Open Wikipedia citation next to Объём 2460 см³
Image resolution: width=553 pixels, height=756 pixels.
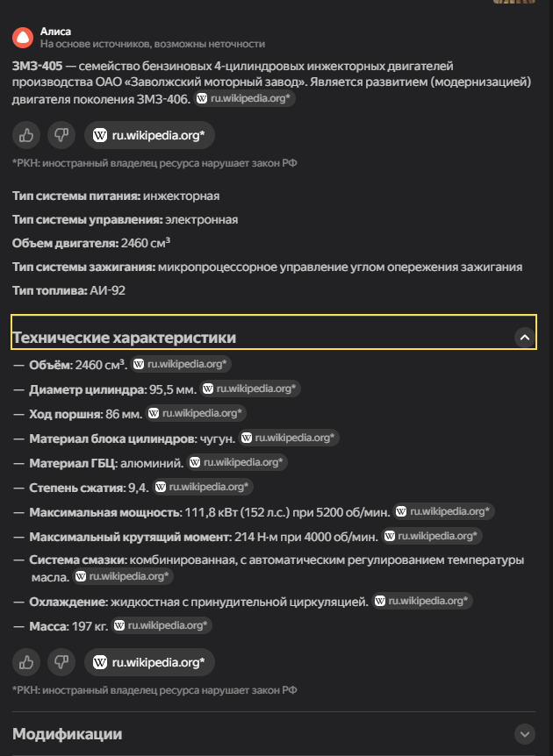182,364
